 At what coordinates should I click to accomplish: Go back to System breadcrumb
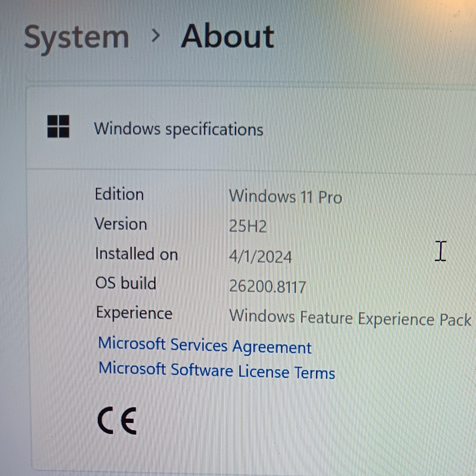tap(76, 39)
